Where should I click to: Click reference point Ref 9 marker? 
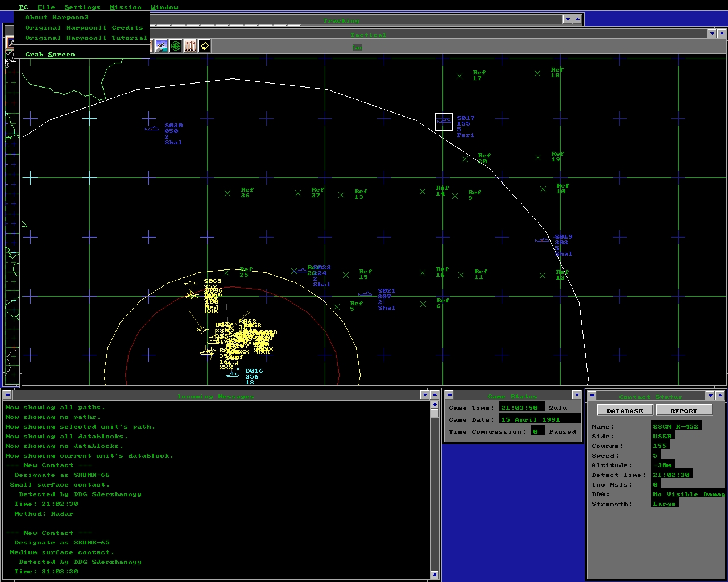455,196
